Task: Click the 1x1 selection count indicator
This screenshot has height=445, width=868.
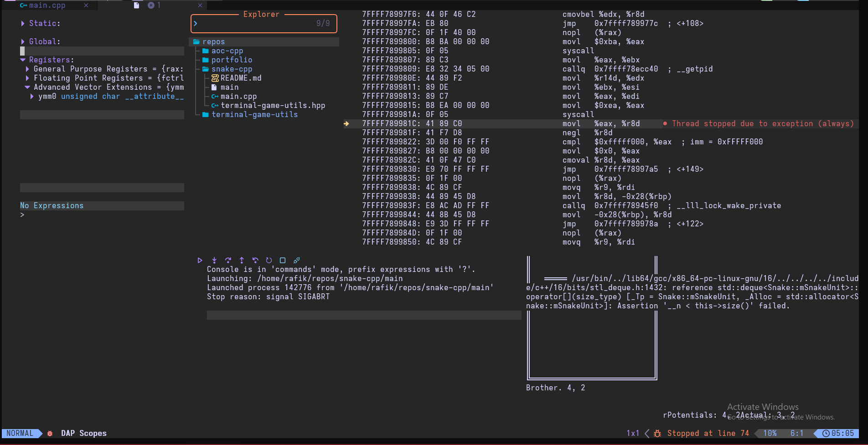Action: (633, 433)
